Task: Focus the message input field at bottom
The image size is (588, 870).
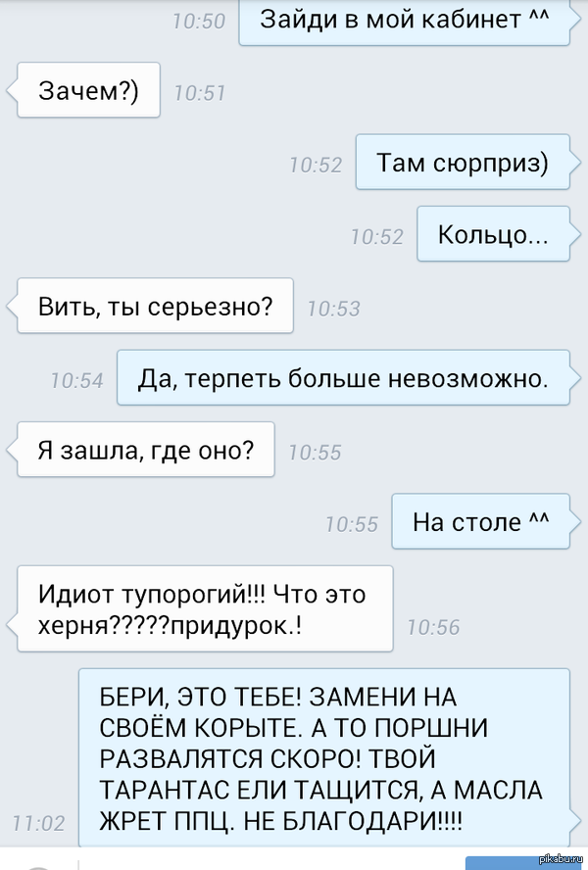Action: (x=272, y=863)
